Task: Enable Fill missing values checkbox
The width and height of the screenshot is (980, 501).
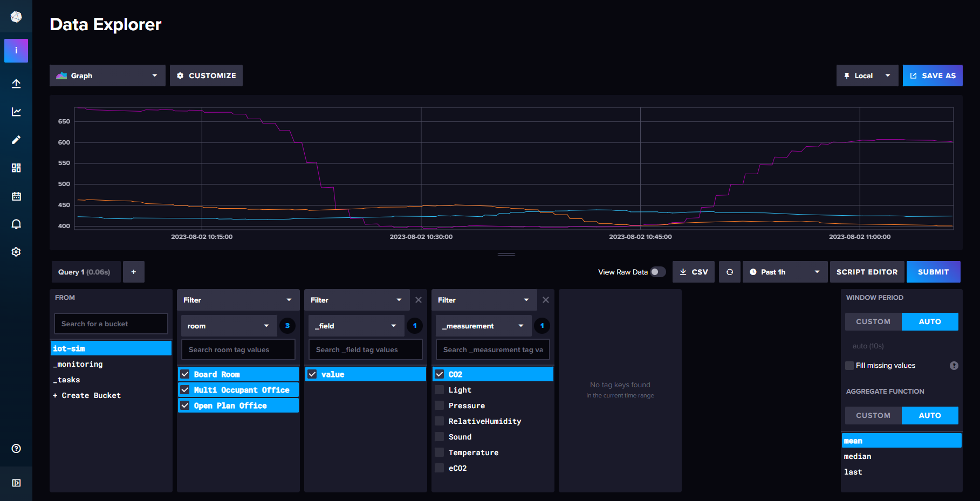Action: (x=849, y=366)
